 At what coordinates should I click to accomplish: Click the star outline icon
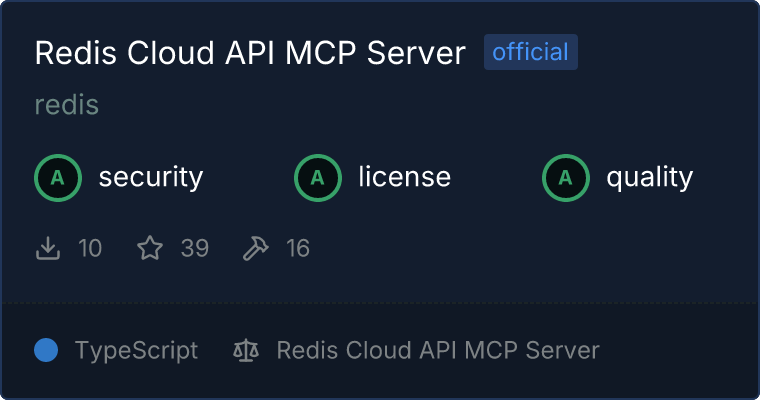point(150,248)
